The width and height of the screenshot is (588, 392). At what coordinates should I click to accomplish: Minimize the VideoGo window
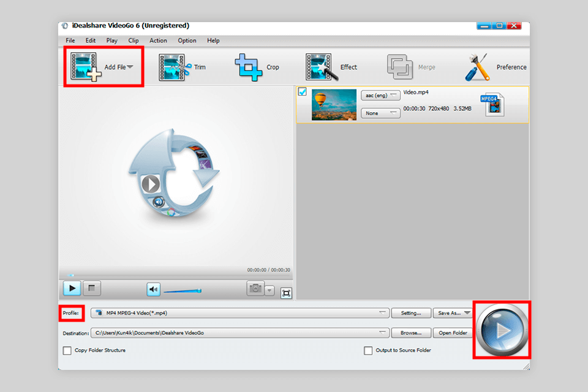click(x=484, y=26)
